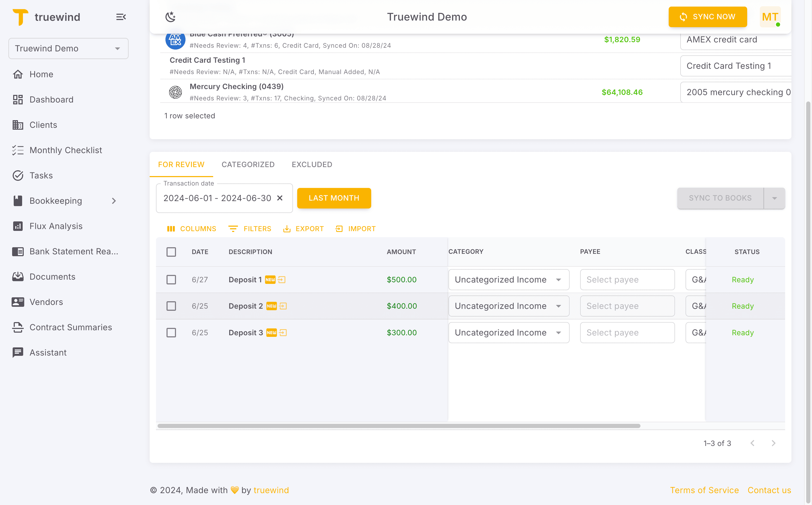Clear the transaction date range with the X
Screen dimensions: 812x505
coord(280,198)
